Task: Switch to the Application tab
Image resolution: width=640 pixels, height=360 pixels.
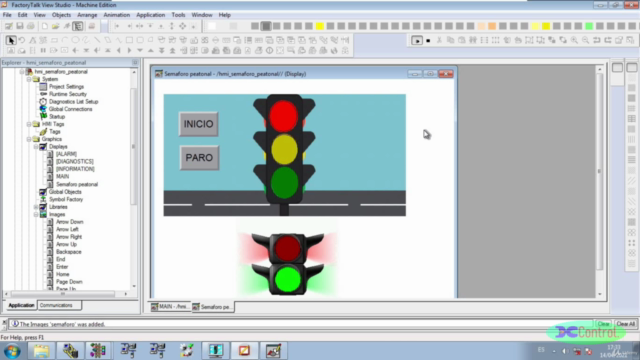Action: tap(21, 305)
